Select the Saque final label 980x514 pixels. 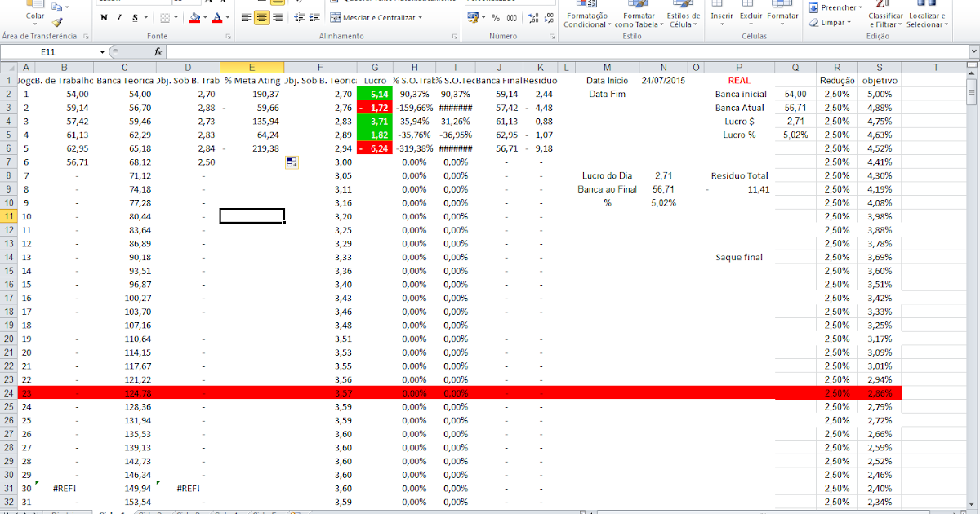tap(739, 257)
